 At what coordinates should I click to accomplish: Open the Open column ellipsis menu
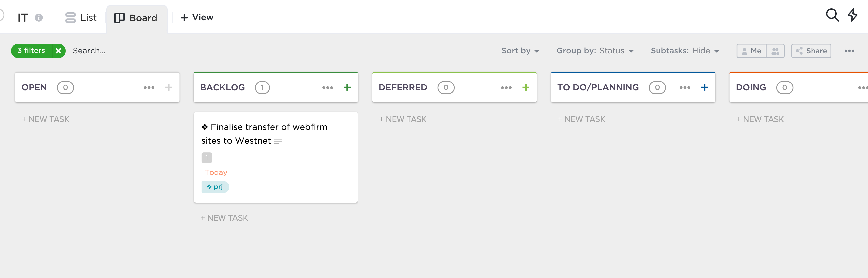pos(149,87)
